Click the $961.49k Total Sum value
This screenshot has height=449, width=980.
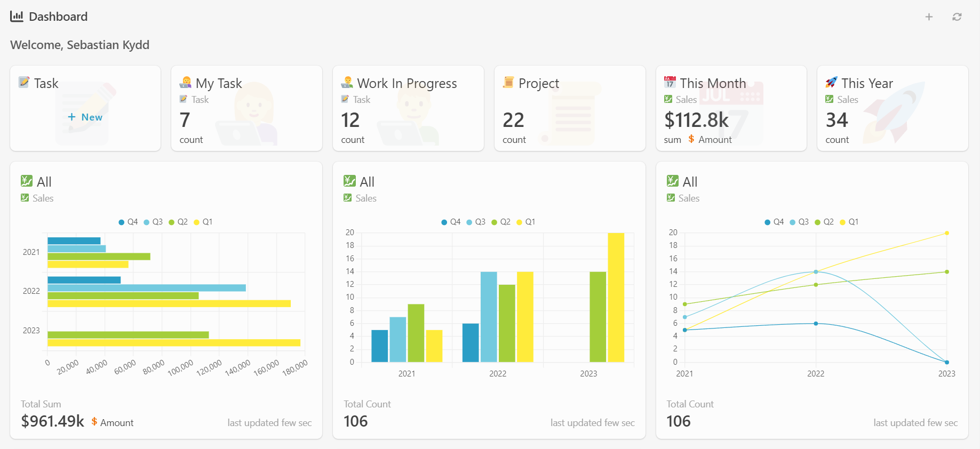pyautogui.click(x=52, y=421)
